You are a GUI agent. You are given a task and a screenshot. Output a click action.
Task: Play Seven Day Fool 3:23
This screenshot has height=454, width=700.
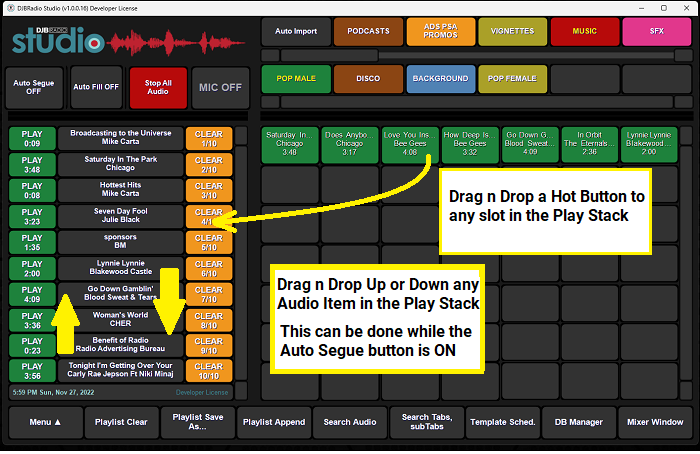click(x=32, y=217)
